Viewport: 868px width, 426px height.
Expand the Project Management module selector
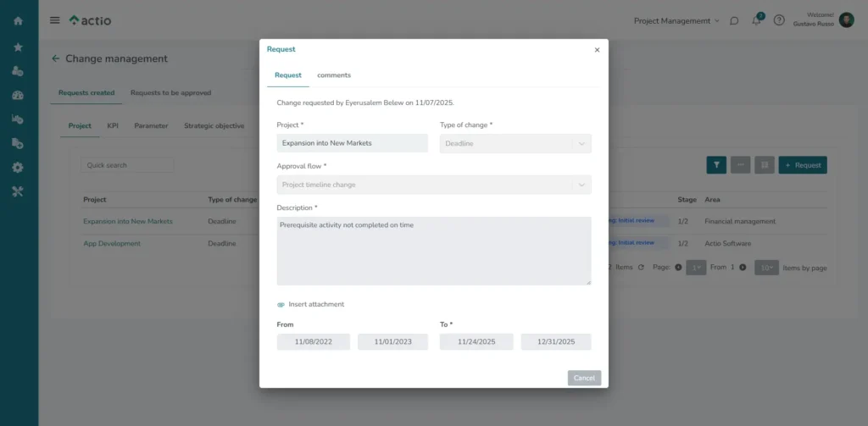pyautogui.click(x=676, y=20)
